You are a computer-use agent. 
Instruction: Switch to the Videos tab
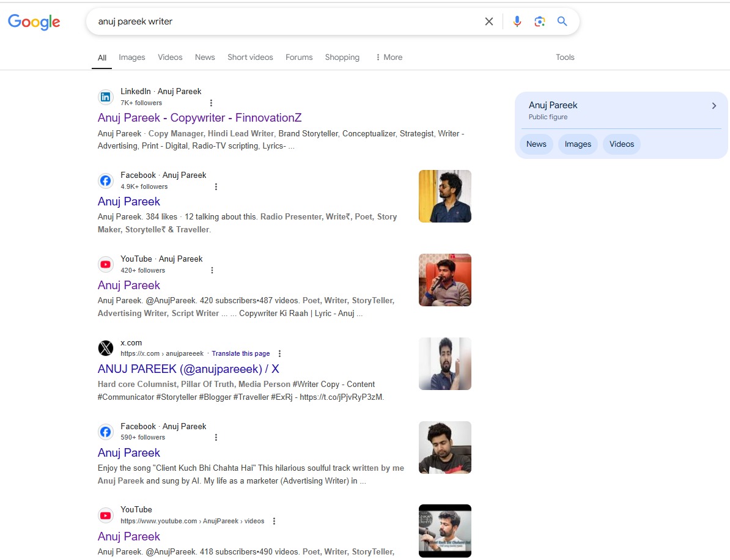[x=170, y=57]
